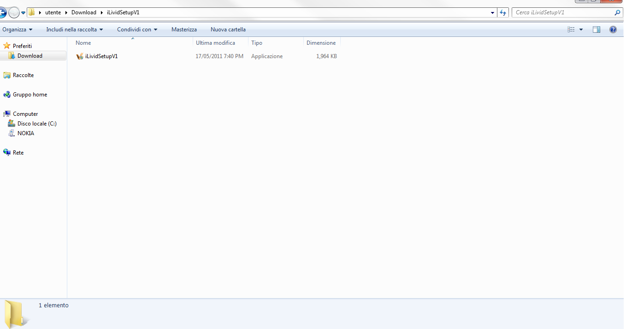Screen dimensions: 644x329
Task: Open the Condividi con dropdown
Action: (x=137, y=30)
